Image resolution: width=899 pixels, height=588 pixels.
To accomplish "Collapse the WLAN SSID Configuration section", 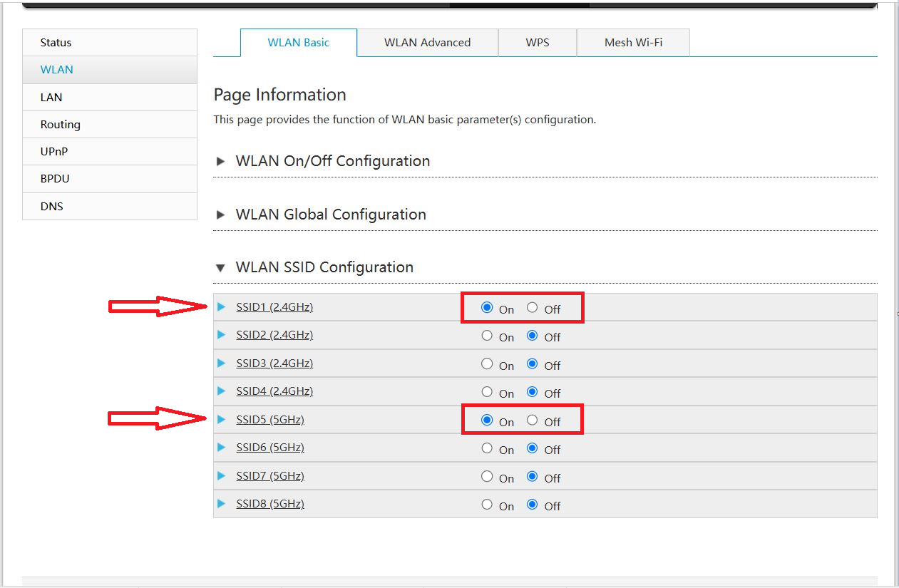I will pyautogui.click(x=220, y=267).
